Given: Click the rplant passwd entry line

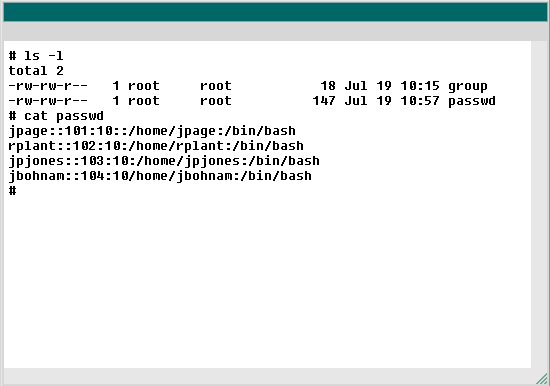Looking at the screenshot, I should pos(156,146).
